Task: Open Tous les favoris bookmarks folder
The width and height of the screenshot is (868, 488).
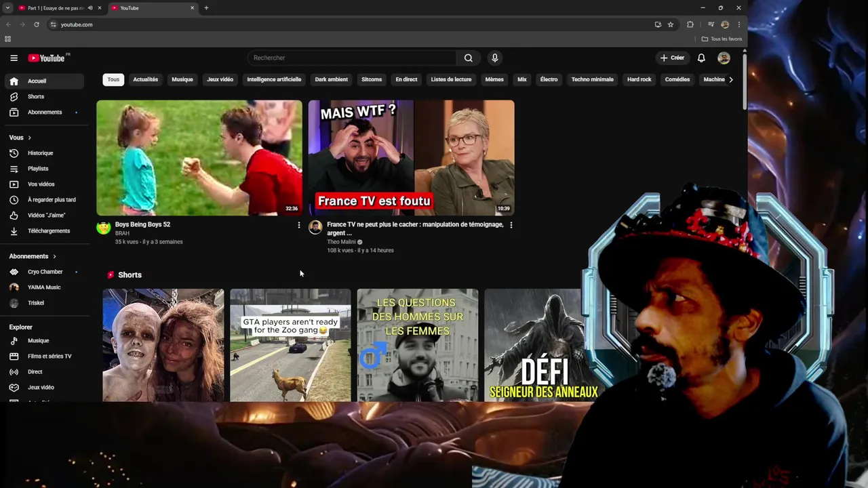Action: point(722,39)
